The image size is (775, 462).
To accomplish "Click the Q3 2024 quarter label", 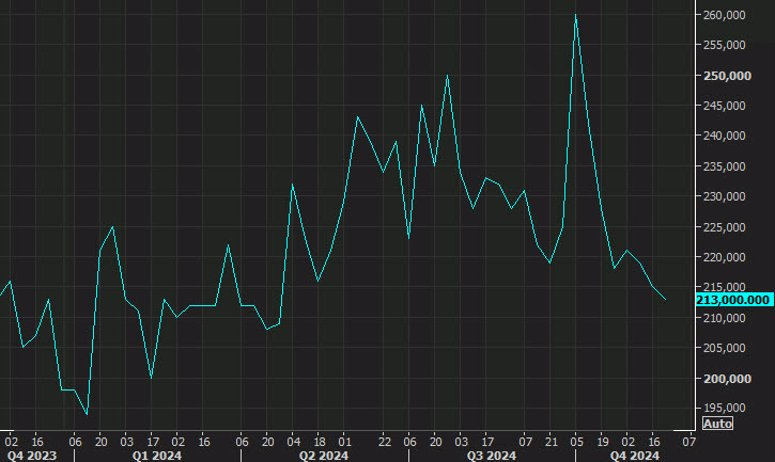I will tap(491, 455).
